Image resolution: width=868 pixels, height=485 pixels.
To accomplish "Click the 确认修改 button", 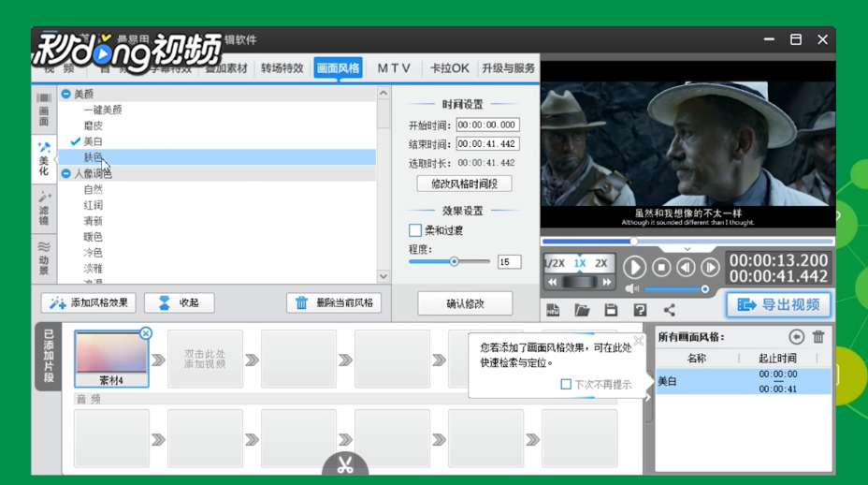I will (465, 303).
